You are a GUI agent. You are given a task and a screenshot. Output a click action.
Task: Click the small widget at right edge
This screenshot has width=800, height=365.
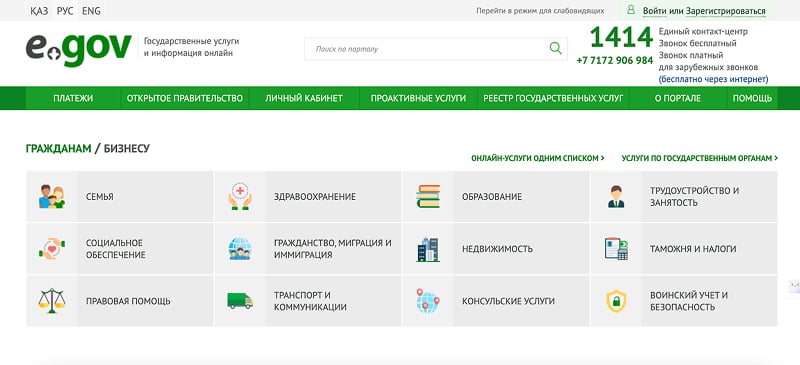[x=794, y=285]
